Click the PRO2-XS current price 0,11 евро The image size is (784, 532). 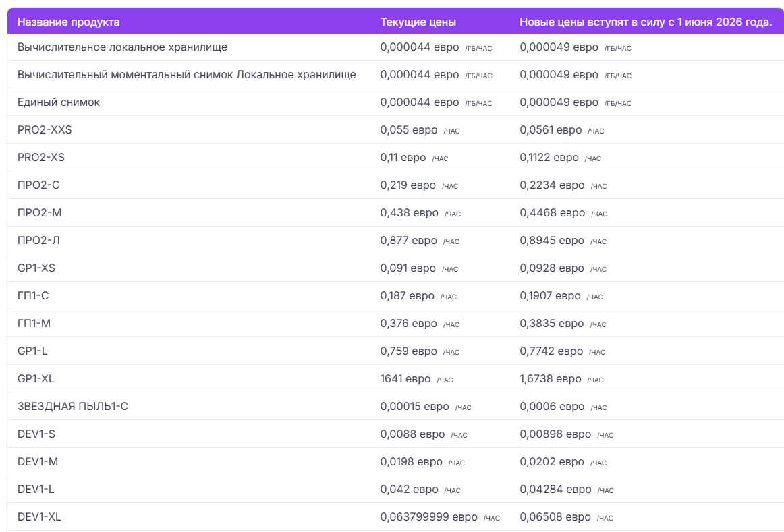tap(403, 158)
